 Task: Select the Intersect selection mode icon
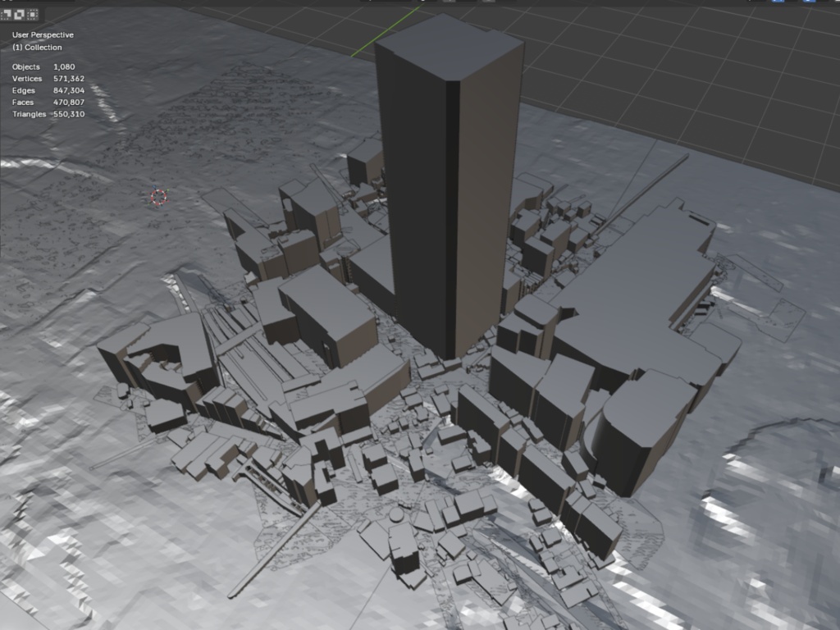pyautogui.click(x=33, y=15)
